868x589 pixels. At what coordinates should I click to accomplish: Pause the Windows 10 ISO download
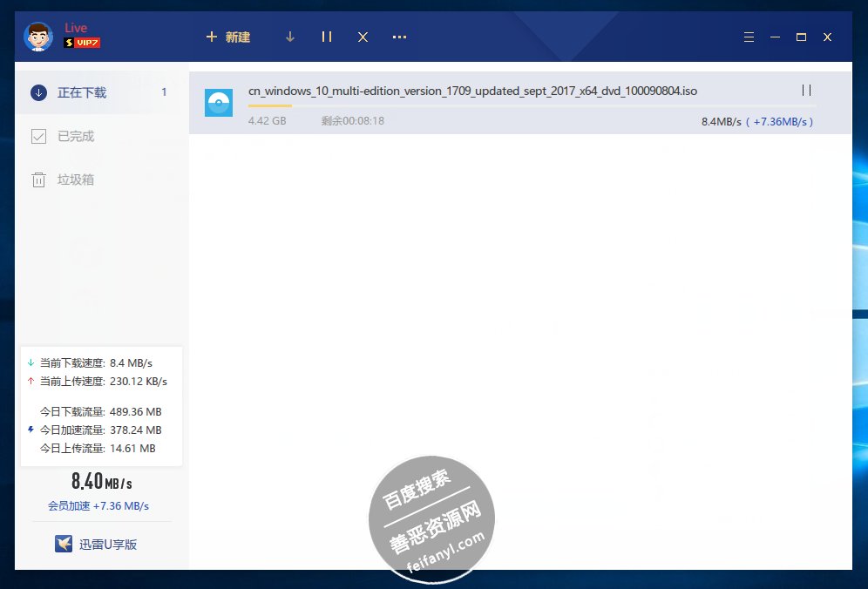pos(806,91)
